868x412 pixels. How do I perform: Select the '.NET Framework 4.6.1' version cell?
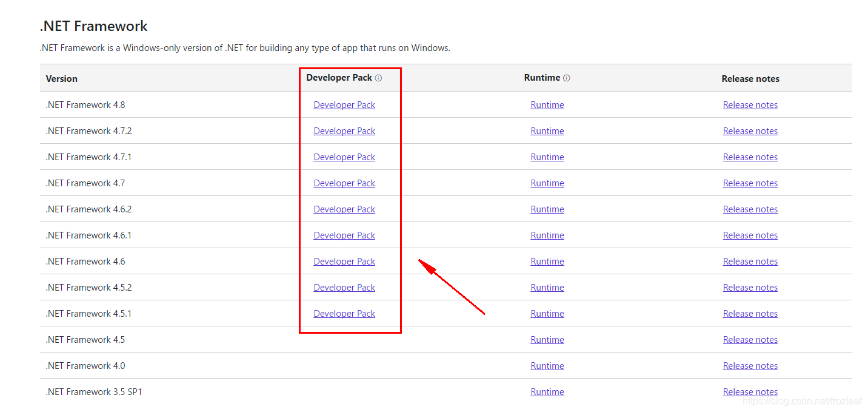(88, 235)
